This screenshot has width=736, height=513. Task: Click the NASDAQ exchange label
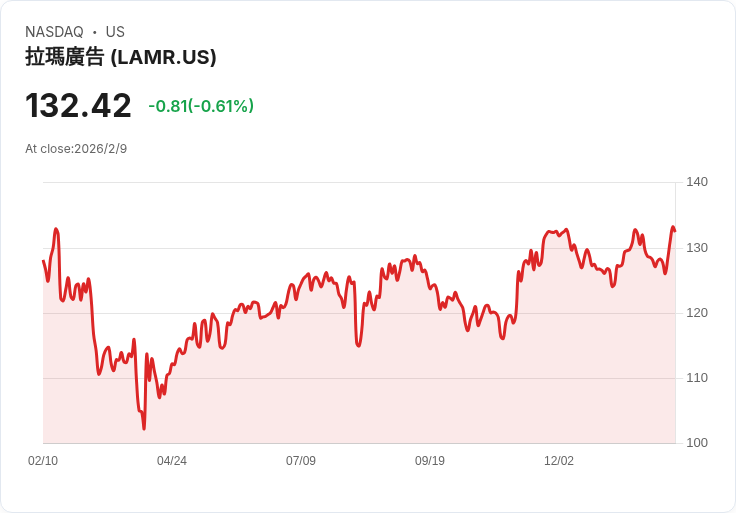[54, 32]
